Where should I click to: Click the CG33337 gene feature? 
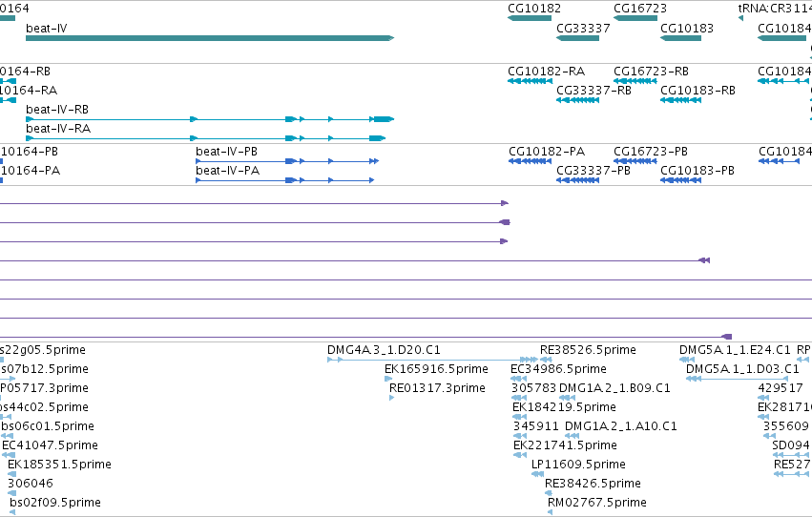click(577, 38)
